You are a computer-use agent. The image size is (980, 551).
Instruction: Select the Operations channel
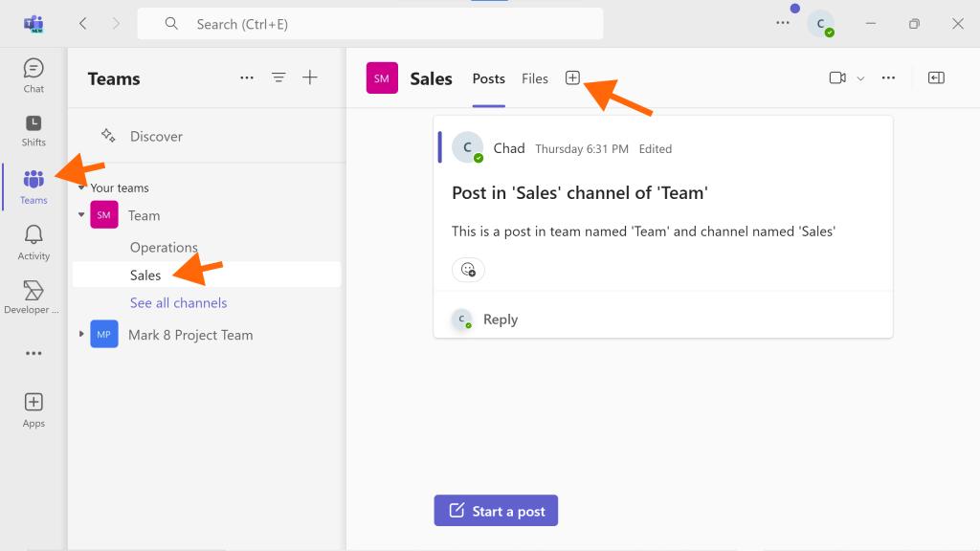coord(164,248)
